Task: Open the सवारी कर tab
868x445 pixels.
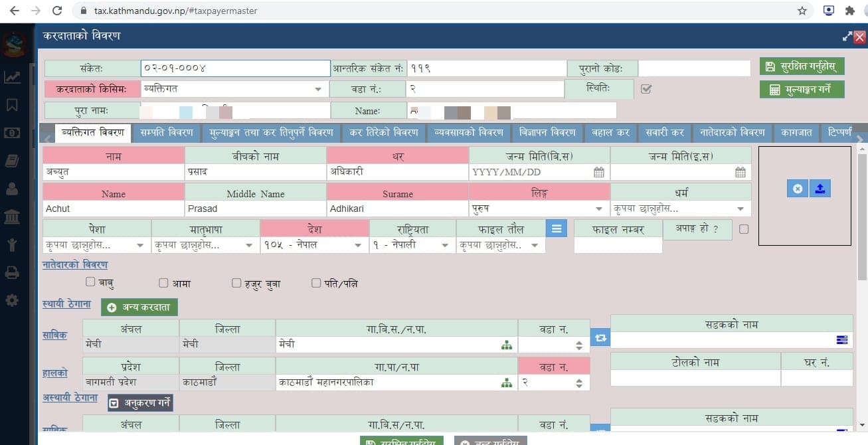Action: point(664,132)
